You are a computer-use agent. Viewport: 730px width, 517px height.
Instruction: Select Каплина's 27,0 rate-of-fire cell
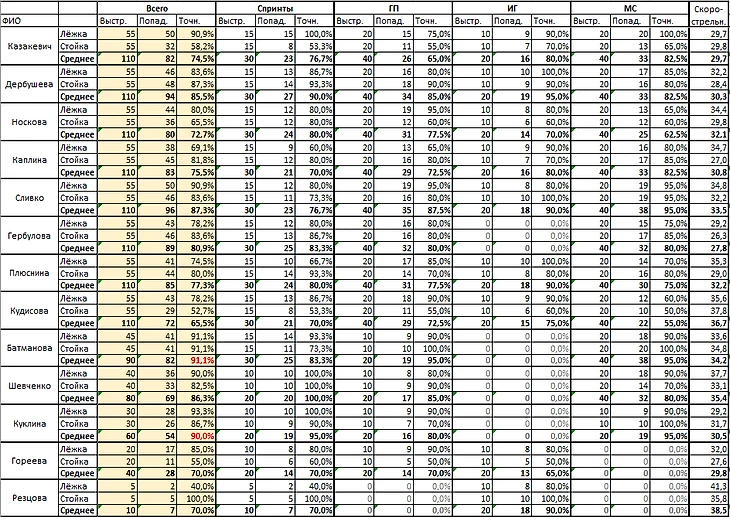tap(710, 160)
